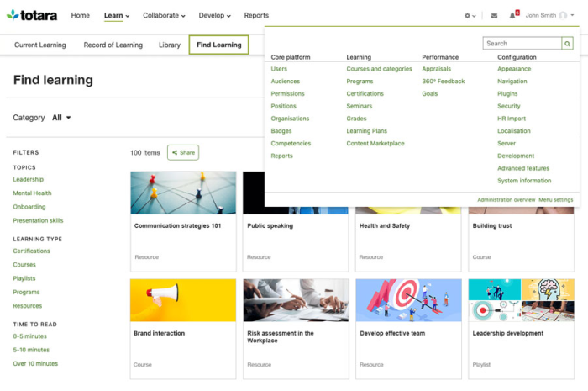Viewport: 588px width, 391px height.
Task: Open Appraisals under Performance
Action: [437, 69]
